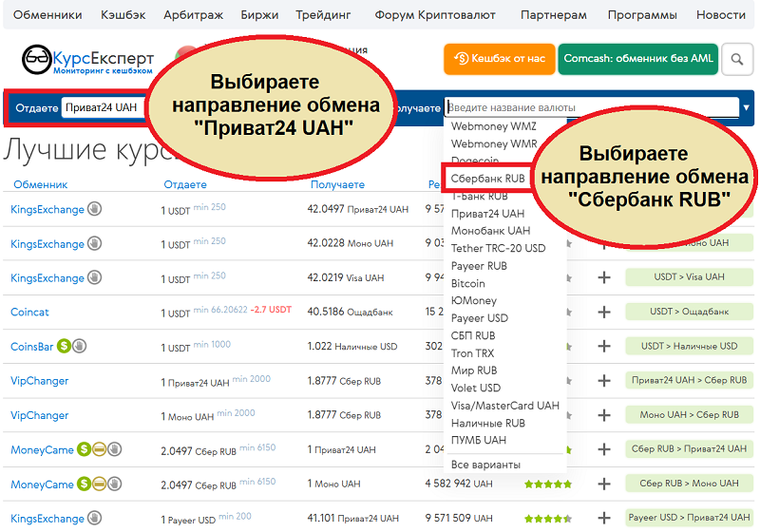Select ЮMoney from the dropdown list

tap(473, 301)
